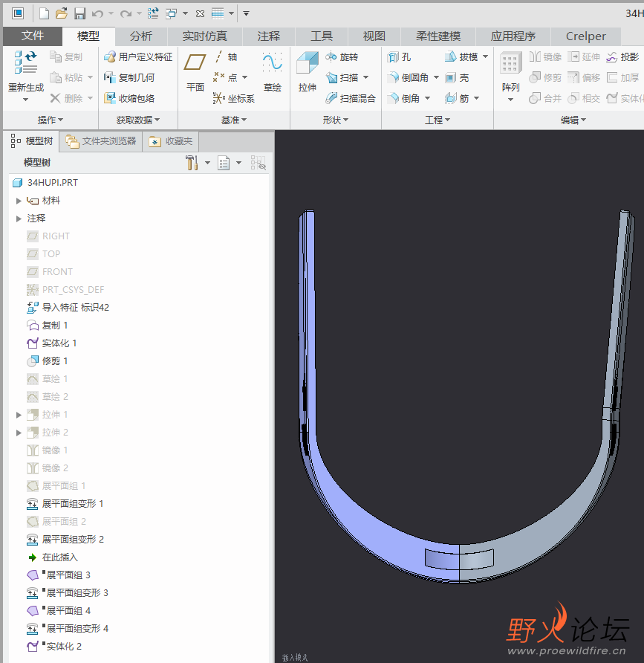The height and width of the screenshot is (663, 644).
Task: Select the Shell (壳) tool
Action: [458, 77]
